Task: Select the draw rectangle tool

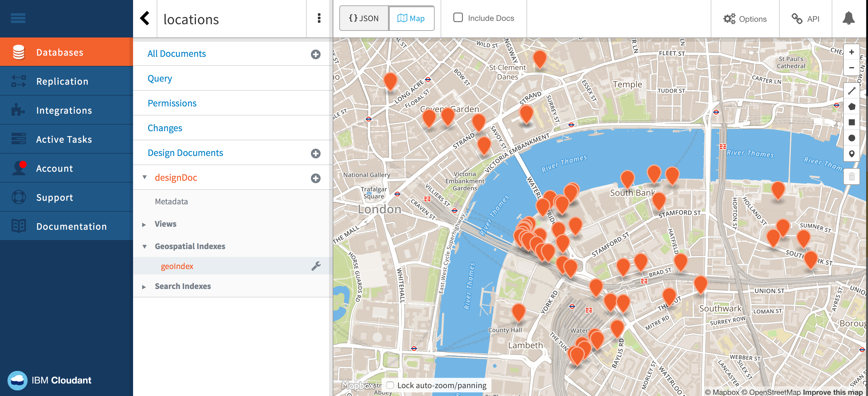Action: click(851, 122)
